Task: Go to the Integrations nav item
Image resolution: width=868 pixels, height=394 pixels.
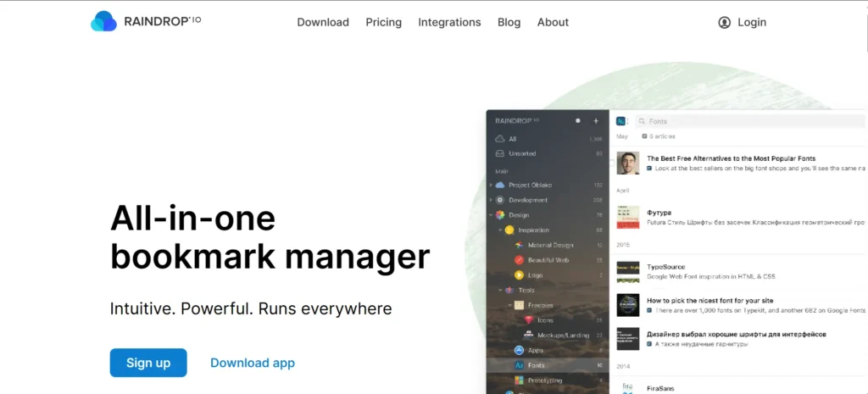Action: click(x=449, y=22)
